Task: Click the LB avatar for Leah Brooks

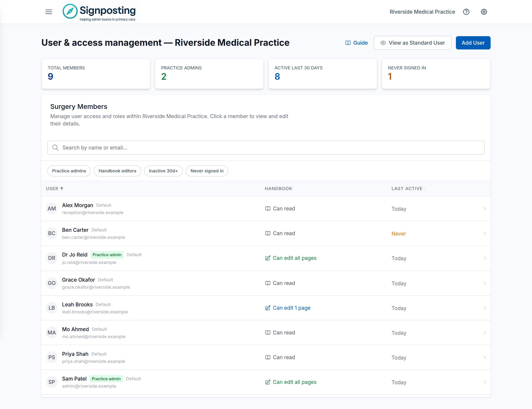Action: [x=52, y=308]
